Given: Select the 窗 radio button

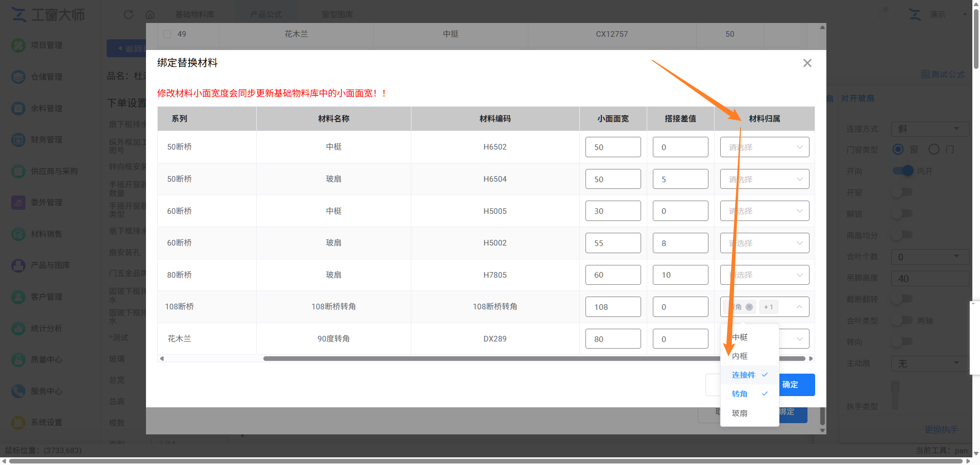Looking at the screenshot, I should pyautogui.click(x=898, y=150).
